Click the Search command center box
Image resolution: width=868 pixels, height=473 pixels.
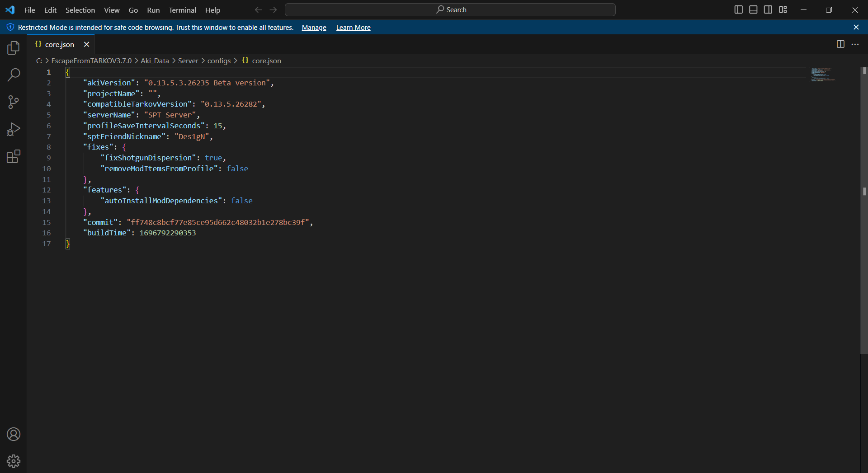[x=450, y=9]
